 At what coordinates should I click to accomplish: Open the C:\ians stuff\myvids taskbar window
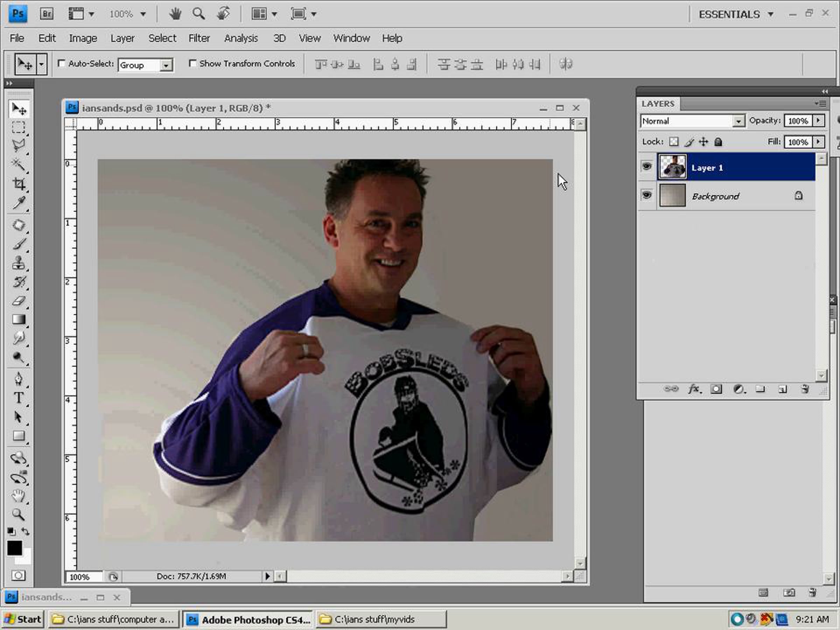tap(381, 619)
